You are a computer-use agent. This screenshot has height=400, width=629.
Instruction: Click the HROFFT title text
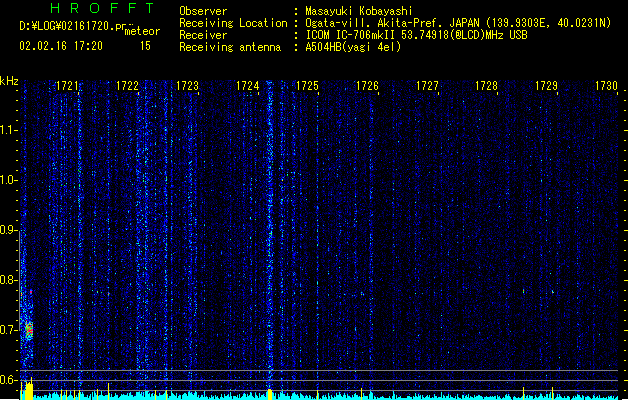(103, 8)
